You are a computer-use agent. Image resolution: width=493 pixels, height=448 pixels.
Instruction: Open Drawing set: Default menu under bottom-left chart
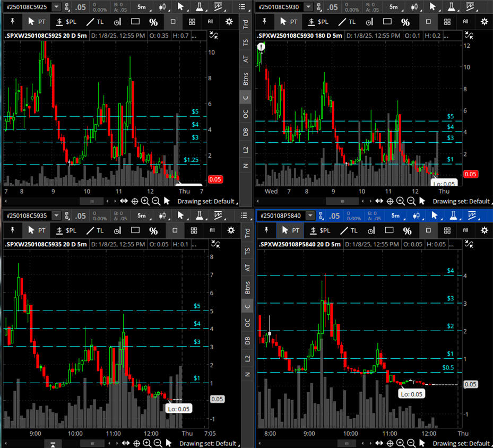tap(207, 443)
